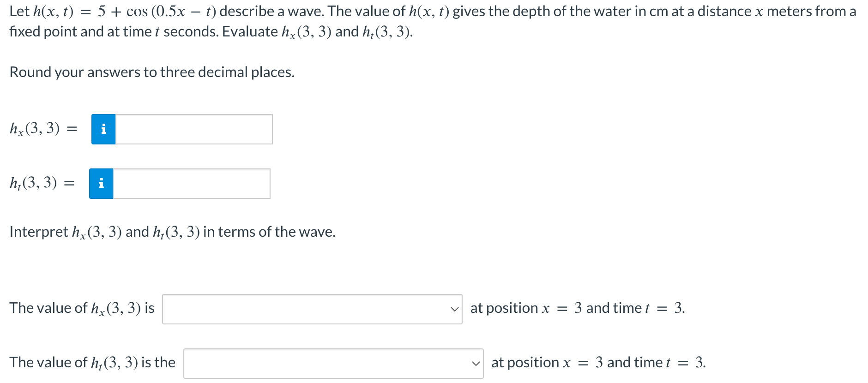Click the "Round your answers to three decimal places" text

(152, 72)
